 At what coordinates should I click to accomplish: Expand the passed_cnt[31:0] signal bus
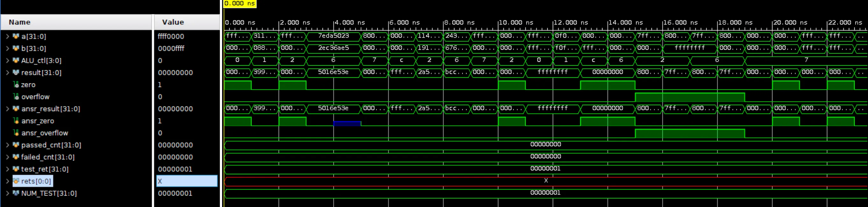tap(7, 145)
